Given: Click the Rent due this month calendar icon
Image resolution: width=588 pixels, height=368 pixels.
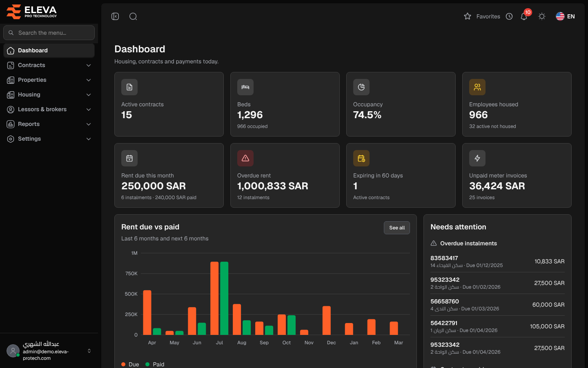Looking at the screenshot, I should tap(129, 158).
